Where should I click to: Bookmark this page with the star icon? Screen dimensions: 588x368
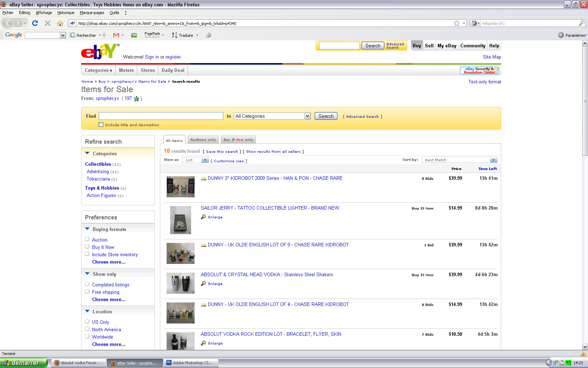pyautogui.click(x=457, y=23)
